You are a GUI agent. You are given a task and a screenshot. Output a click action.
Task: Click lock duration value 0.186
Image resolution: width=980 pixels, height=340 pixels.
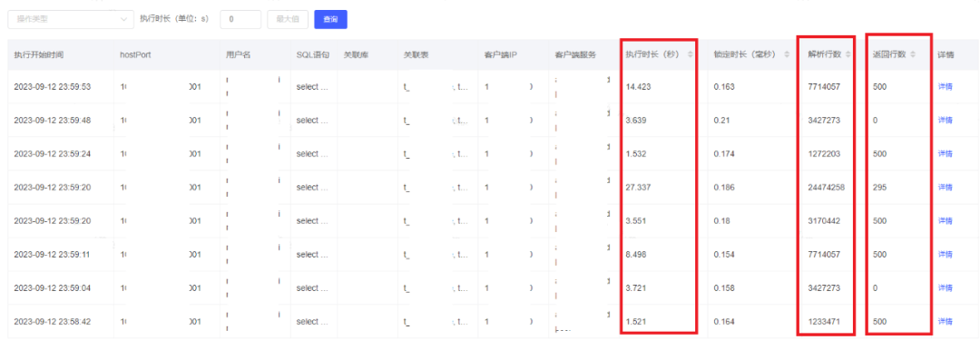(x=724, y=188)
